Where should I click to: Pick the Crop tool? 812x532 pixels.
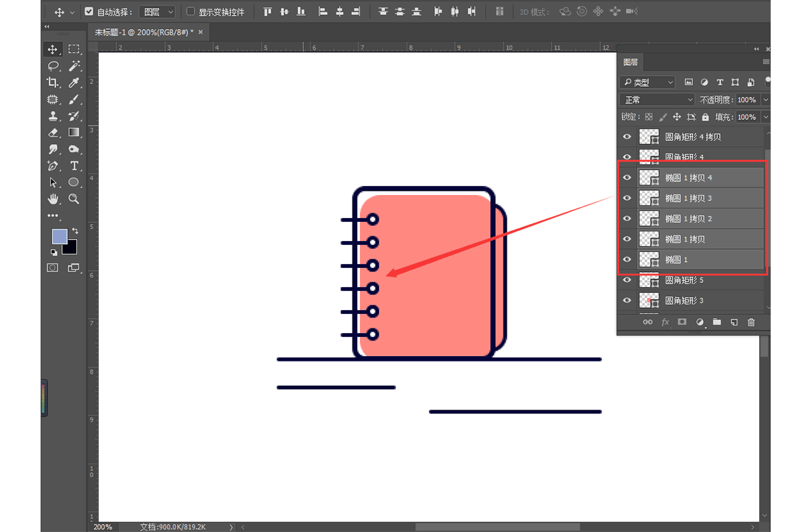point(53,83)
